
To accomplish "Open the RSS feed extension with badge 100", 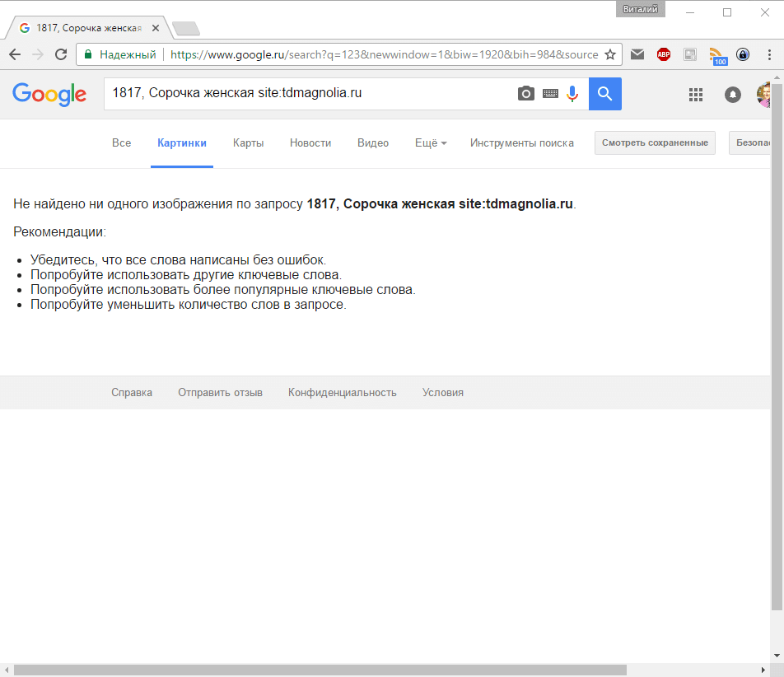I will pos(717,56).
